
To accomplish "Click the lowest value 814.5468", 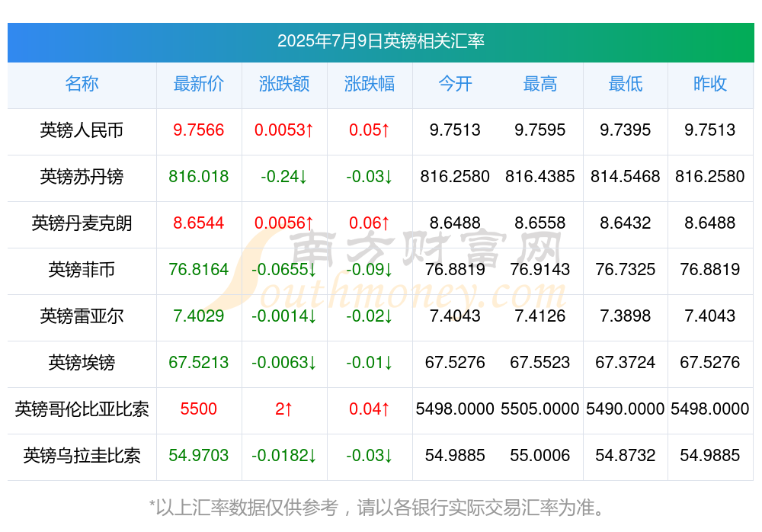I will [626, 177].
